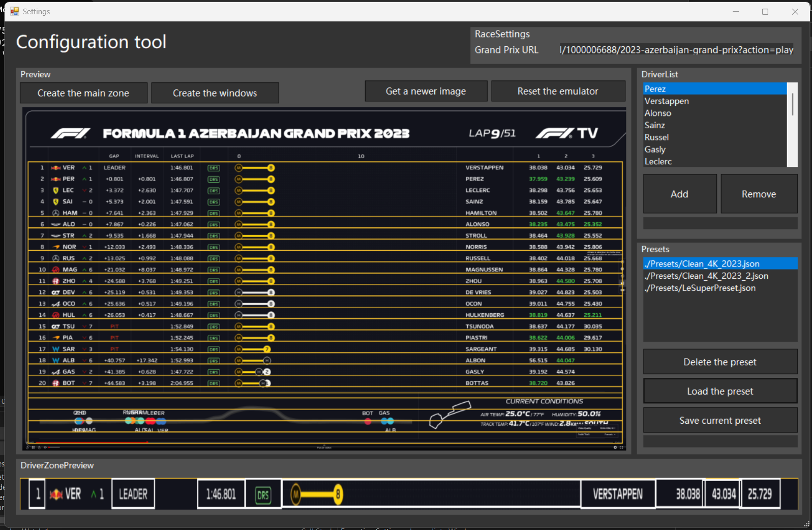The width and height of the screenshot is (812, 530).
Task: Click the Haas logo beside MAG in preview
Action: 56,270
